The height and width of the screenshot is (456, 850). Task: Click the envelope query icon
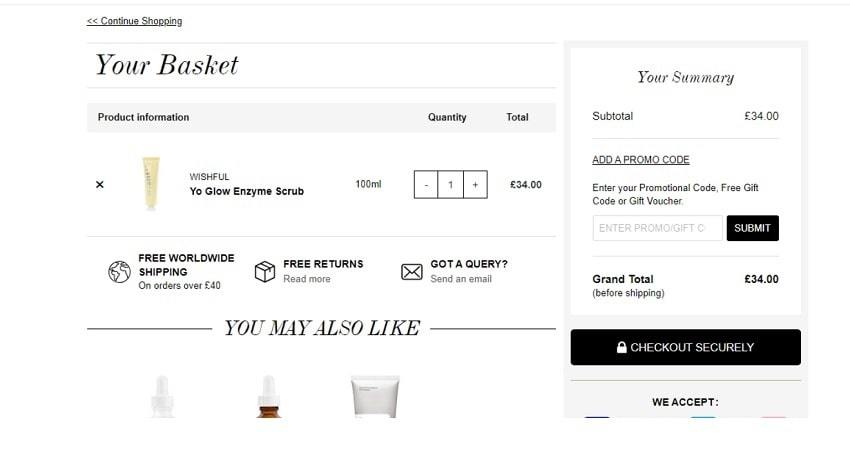411,272
